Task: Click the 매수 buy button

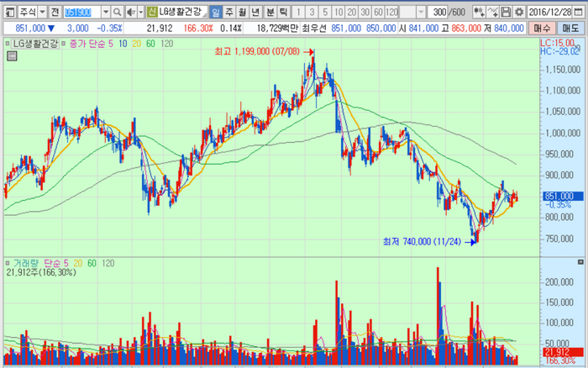Action: (x=543, y=28)
